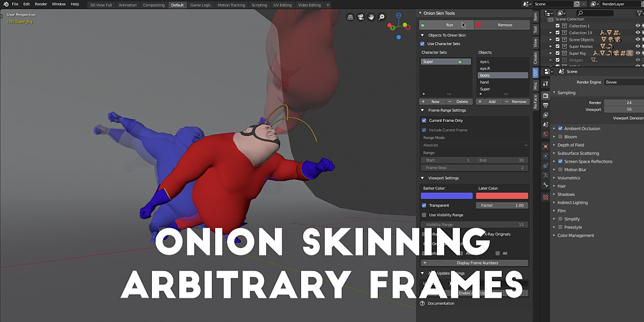
Task: Activate the hand pan icon in viewport
Action: (371, 17)
